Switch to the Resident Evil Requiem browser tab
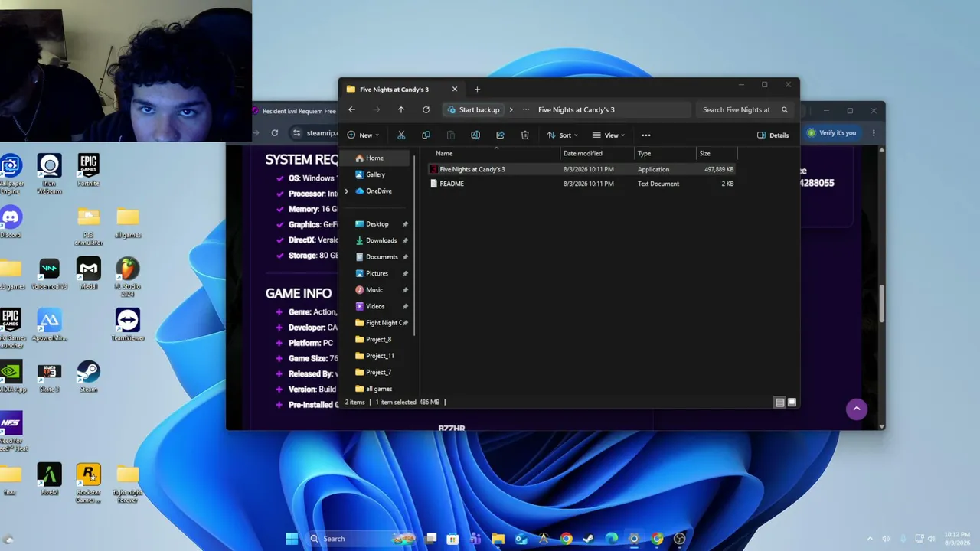 pyautogui.click(x=294, y=111)
